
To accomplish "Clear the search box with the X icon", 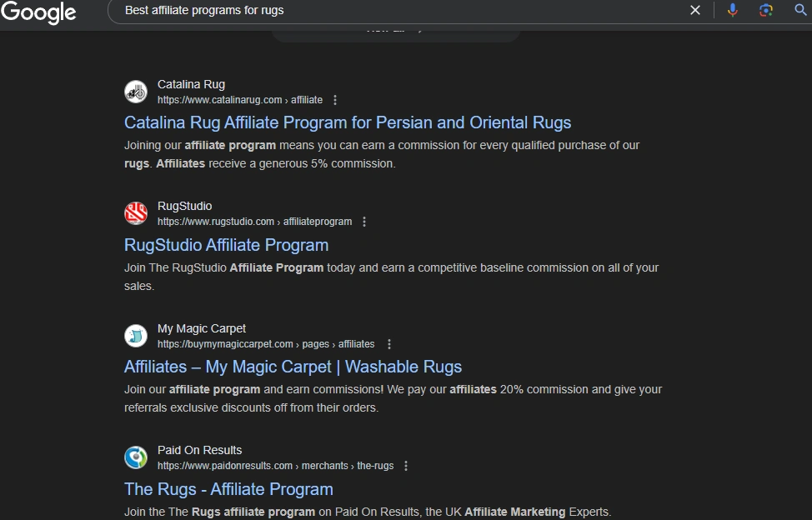I will point(695,10).
